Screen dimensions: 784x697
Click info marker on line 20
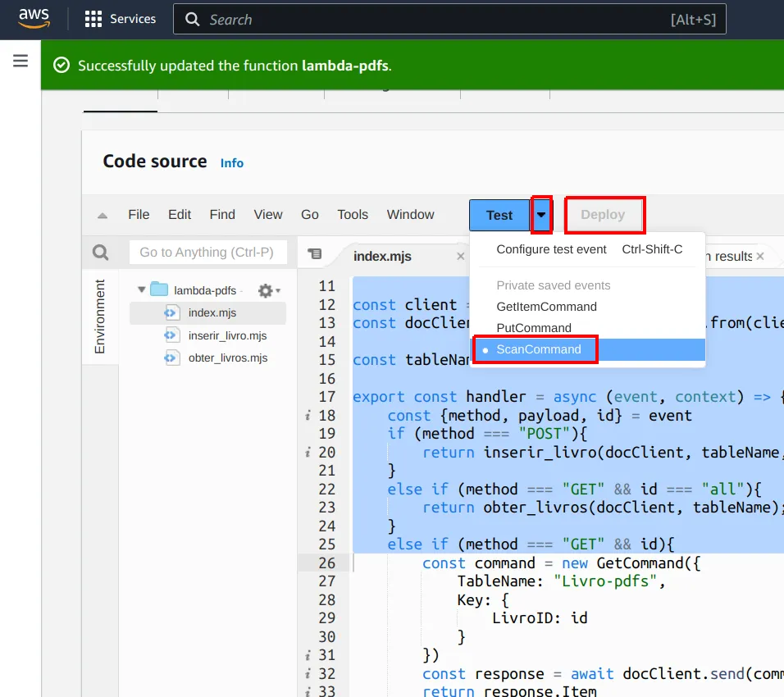[308, 453]
